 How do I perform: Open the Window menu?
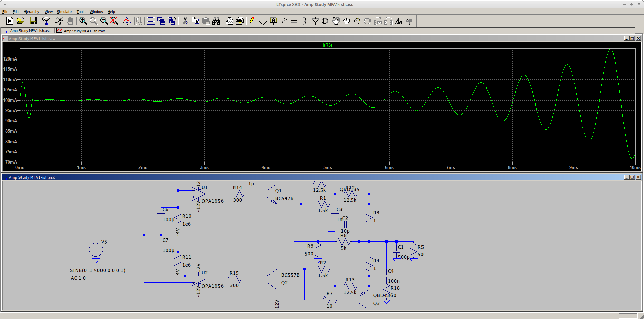click(96, 12)
